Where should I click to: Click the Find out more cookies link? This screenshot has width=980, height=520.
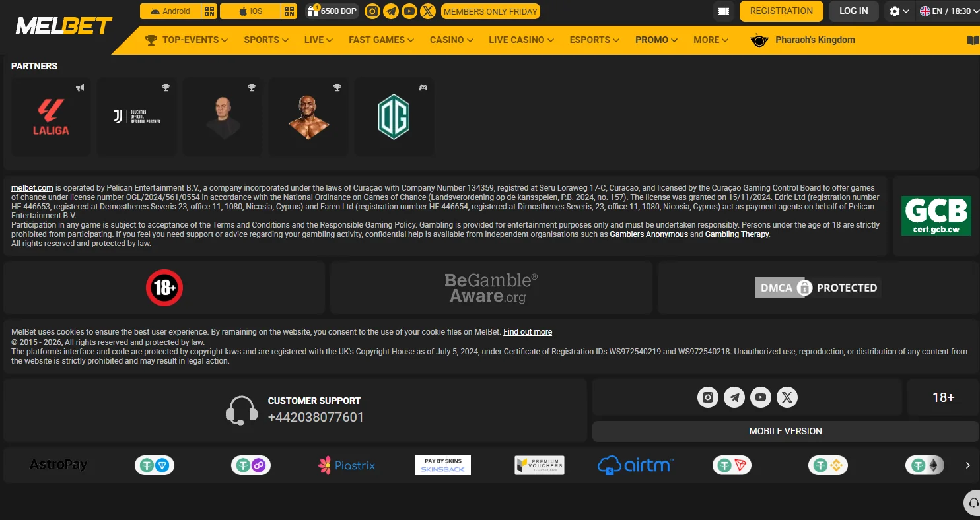[x=528, y=332]
